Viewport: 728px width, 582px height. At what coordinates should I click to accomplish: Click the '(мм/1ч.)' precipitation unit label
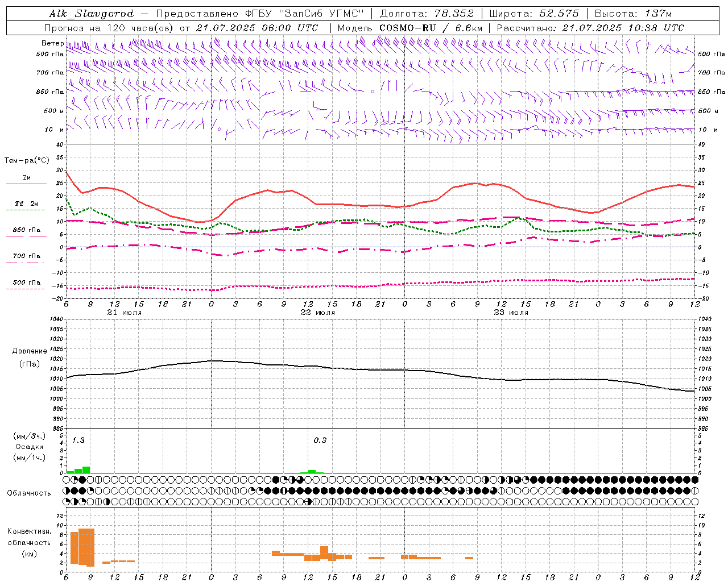(29, 458)
